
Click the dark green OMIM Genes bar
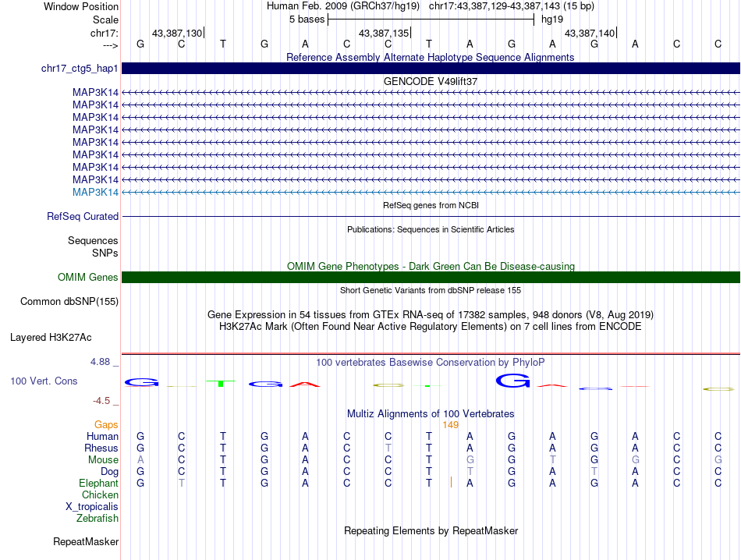click(x=431, y=278)
